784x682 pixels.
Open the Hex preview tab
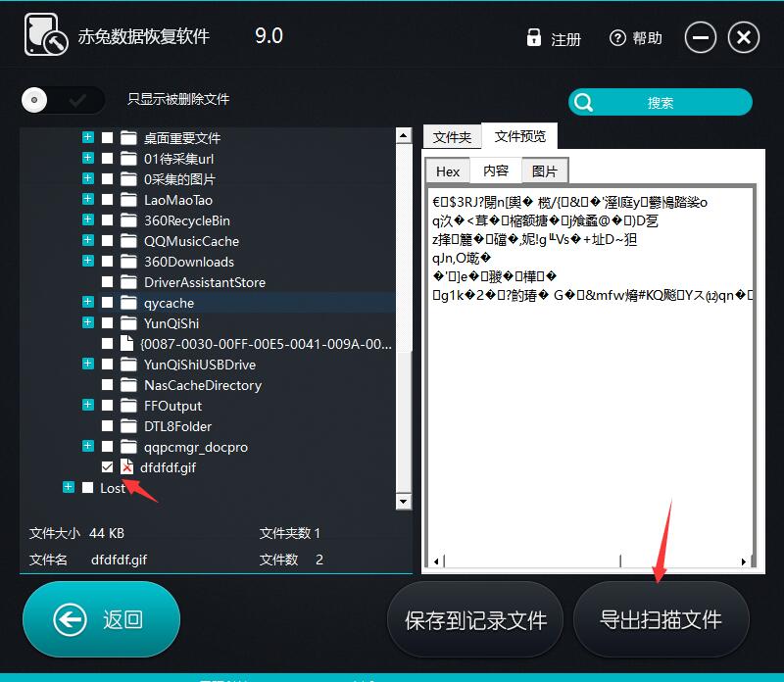(448, 171)
